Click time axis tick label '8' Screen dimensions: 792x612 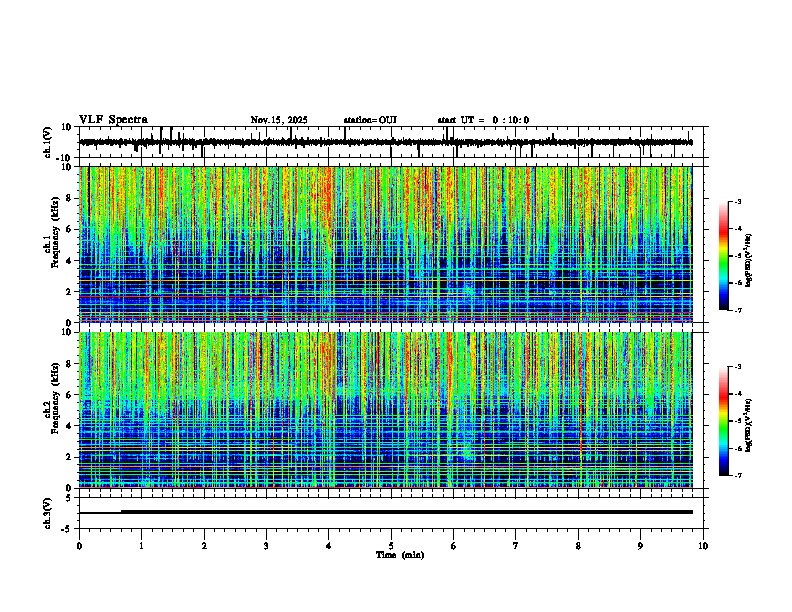pos(578,546)
